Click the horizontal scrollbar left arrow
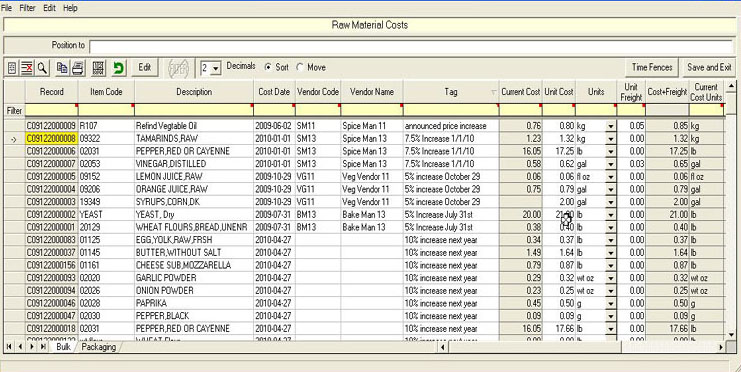The height and width of the screenshot is (372, 741). click(x=443, y=347)
